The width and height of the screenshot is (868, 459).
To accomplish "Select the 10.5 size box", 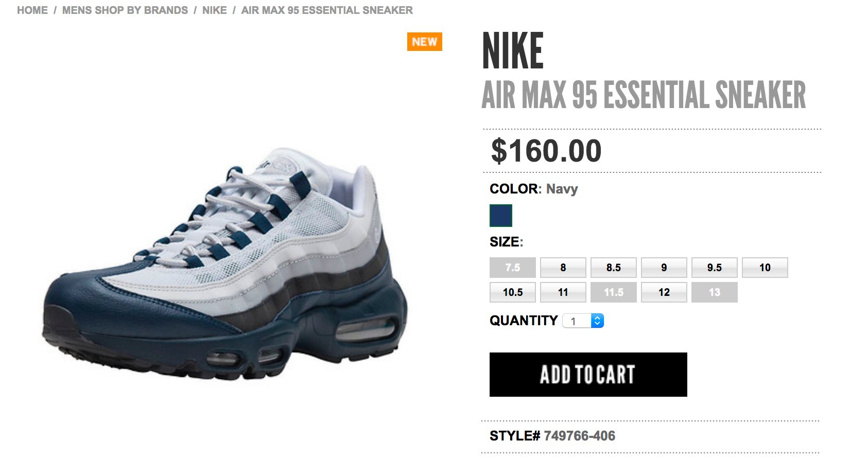I will 513,292.
